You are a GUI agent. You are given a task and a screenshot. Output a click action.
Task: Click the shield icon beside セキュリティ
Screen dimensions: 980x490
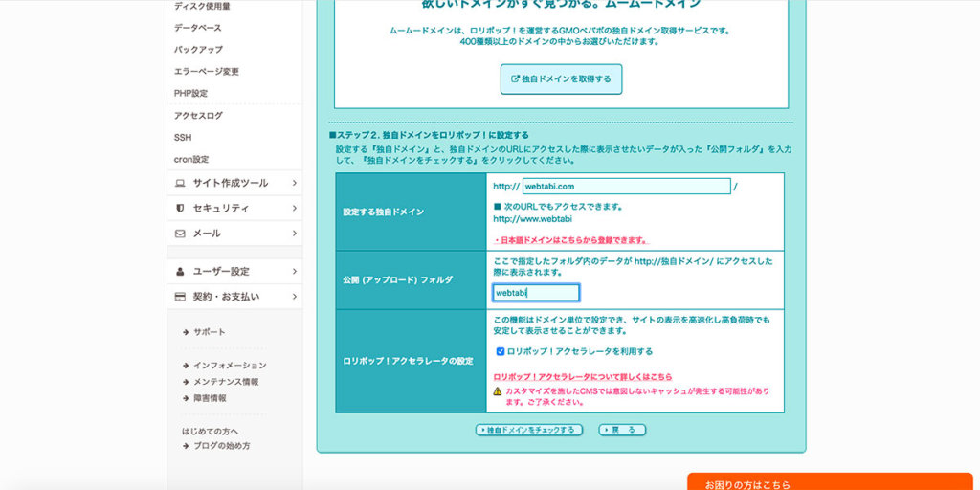(180, 208)
